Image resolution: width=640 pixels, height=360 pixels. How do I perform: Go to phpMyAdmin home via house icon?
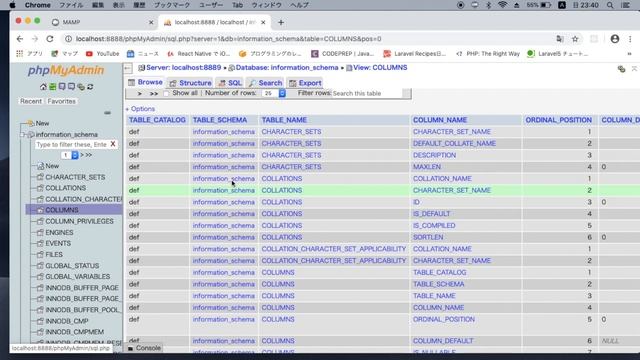coord(43,87)
